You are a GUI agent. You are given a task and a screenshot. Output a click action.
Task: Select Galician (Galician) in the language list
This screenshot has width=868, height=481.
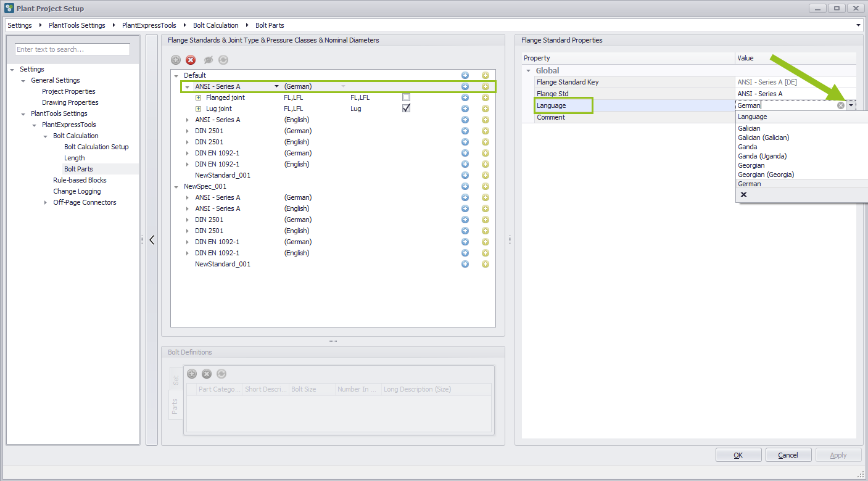764,138
